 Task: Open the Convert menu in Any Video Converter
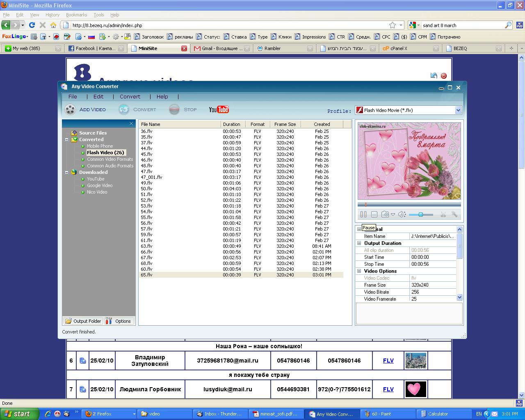click(130, 97)
